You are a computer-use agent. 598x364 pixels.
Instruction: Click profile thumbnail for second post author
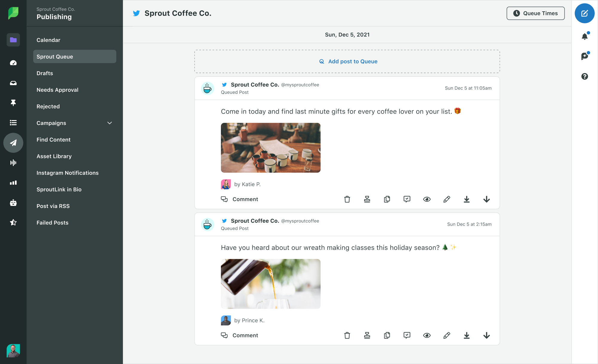[226, 320]
